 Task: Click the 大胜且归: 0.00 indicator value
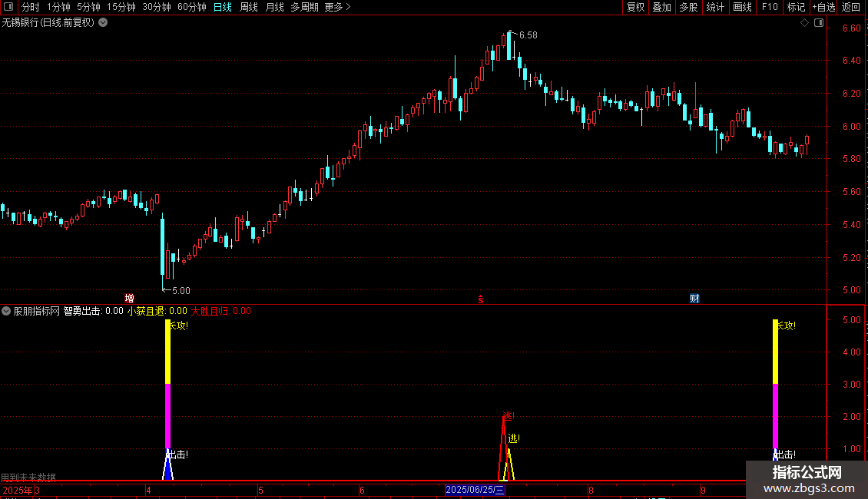pos(221,311)
